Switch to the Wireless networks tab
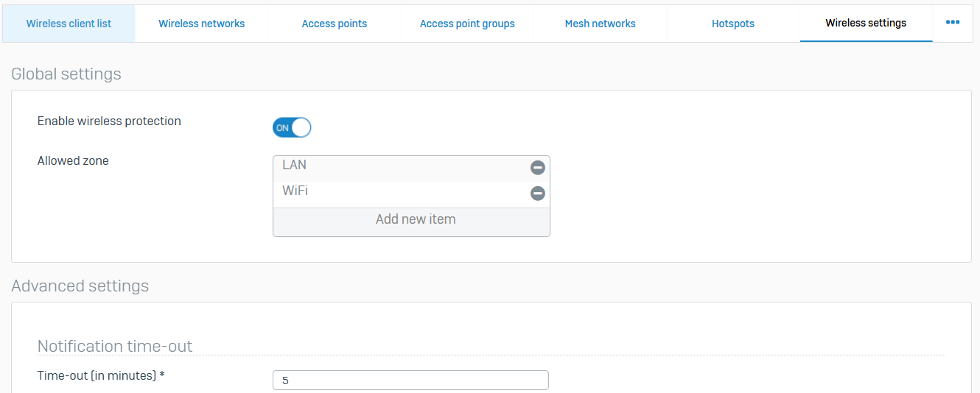Viewport: 980px width, 393px height. click(201, 24)
